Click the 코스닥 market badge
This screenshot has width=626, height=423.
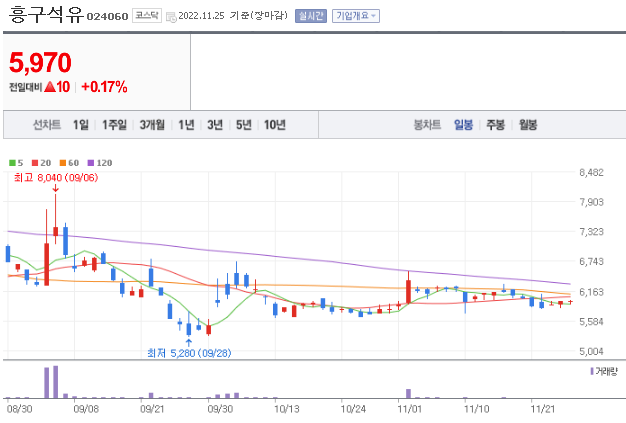pyautogui.click(x=147, y=16)
